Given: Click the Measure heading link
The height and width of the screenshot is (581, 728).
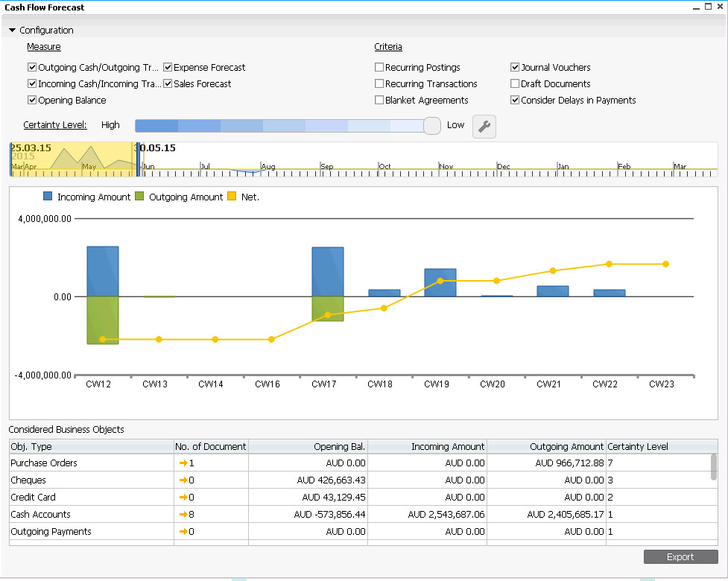Looking at the screenshot, I should [x=44, y=47].
